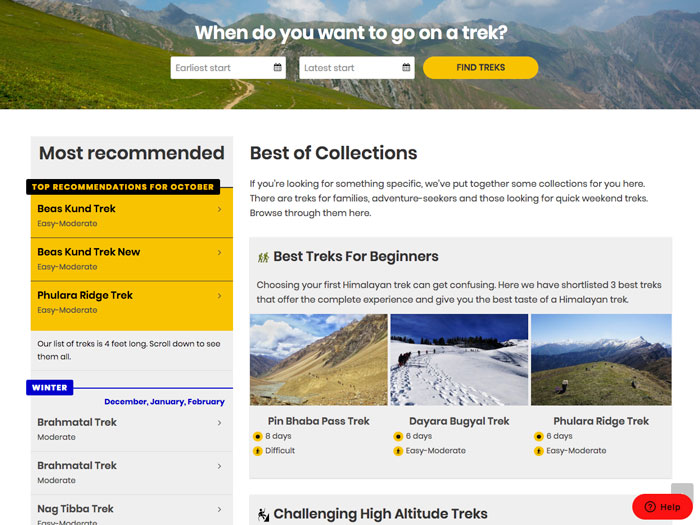Click the difficulty icon next to Difficult
700x525 pixels.
(258, 451)
